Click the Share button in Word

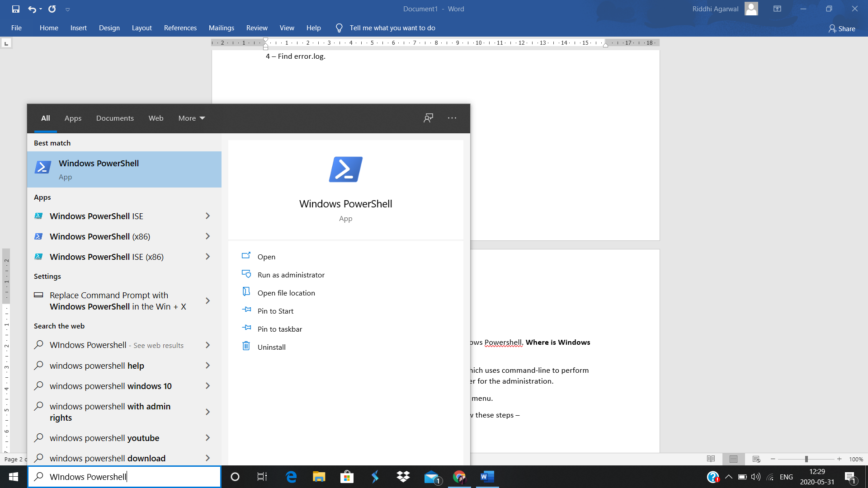click(842, 28)
